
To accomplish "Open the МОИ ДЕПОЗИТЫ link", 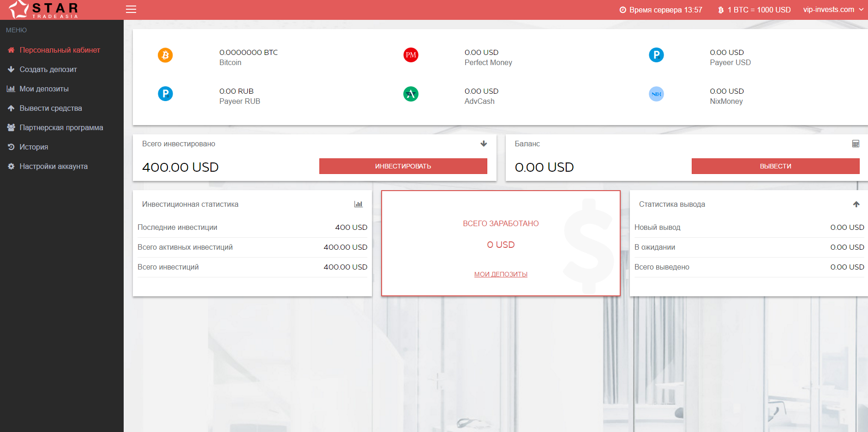I will pos(501,274).
